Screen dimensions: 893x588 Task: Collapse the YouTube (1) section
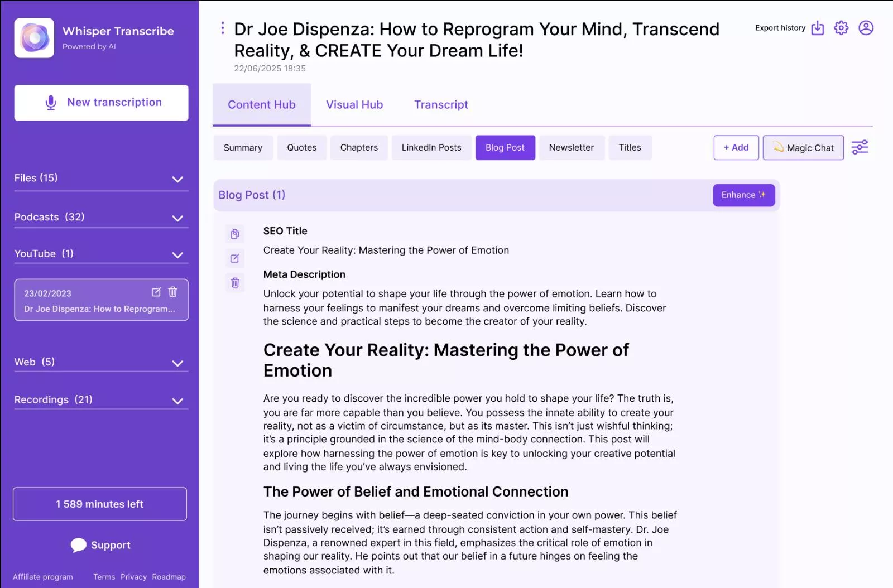177,255
